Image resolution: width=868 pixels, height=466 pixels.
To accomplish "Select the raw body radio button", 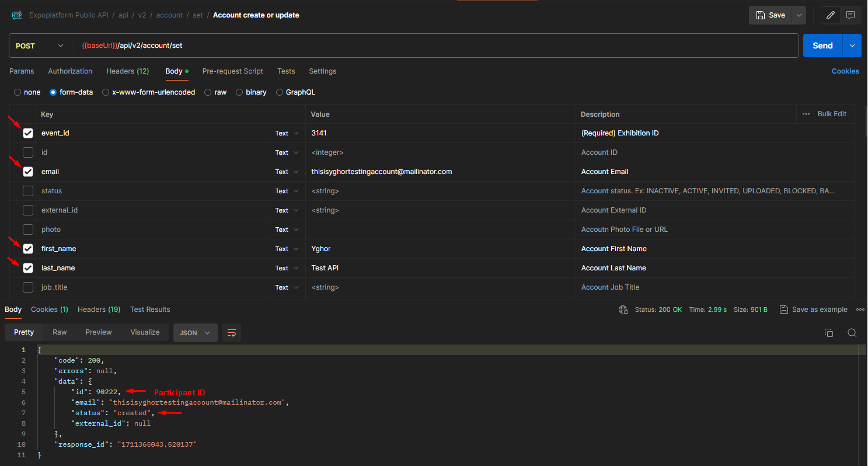I will 208,92.
